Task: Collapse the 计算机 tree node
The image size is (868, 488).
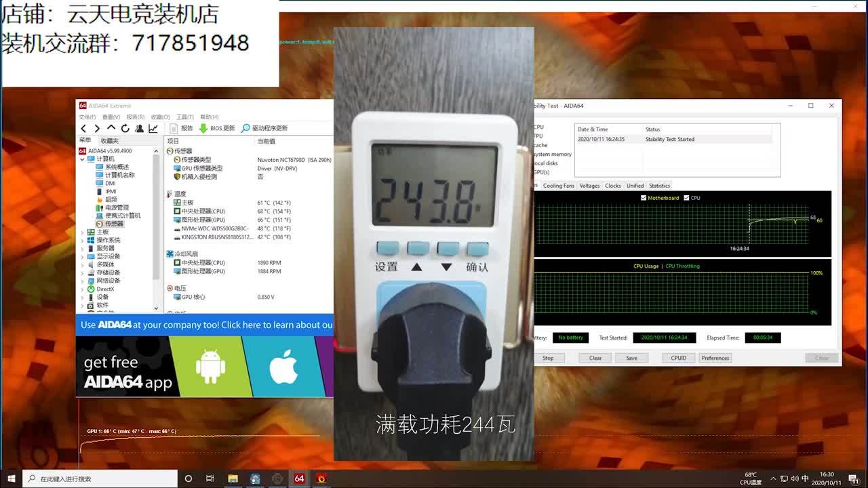Action: 83,159
